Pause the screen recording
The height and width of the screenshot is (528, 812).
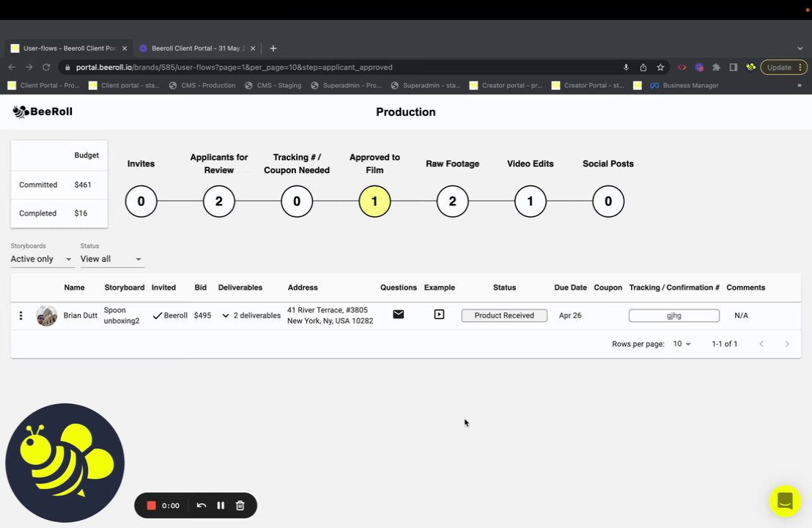click(x=221, y=505)
